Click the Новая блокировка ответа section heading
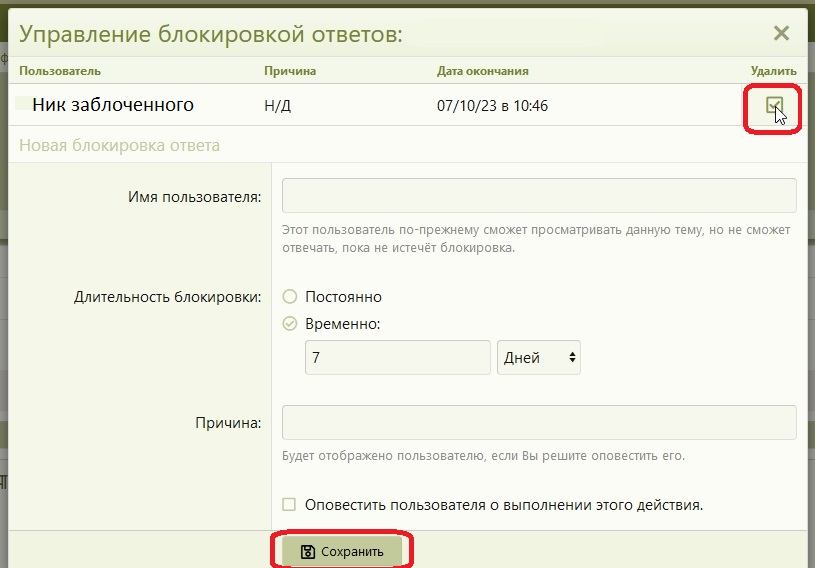The height and width of the screenshot is (568, 815). pyautogui.click(x=120, y=146)
